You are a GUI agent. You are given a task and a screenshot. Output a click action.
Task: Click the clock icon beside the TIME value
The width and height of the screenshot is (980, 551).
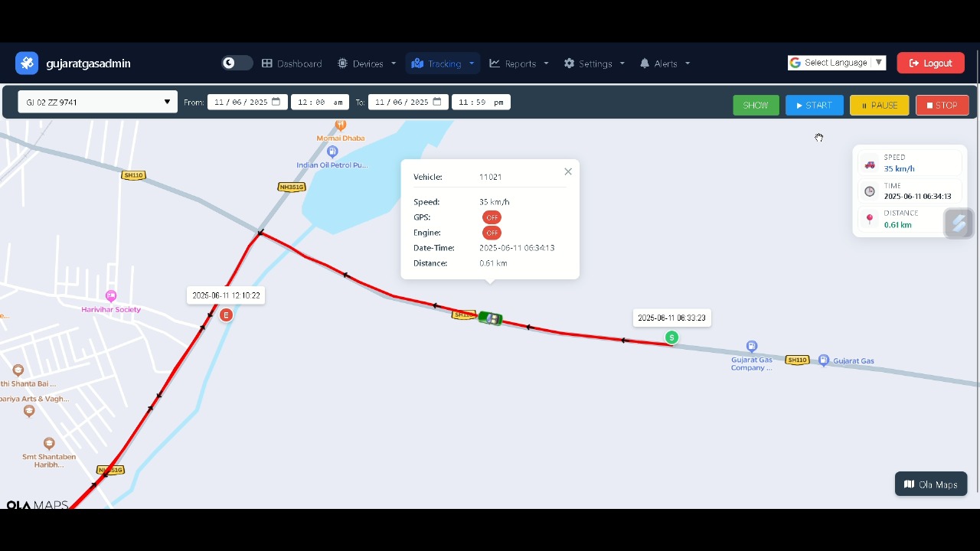point(870,191)
